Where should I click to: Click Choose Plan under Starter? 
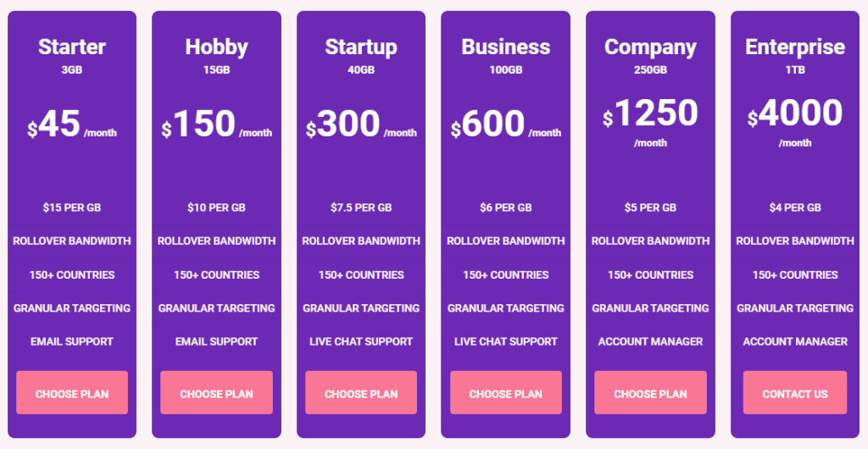(72, 393)
